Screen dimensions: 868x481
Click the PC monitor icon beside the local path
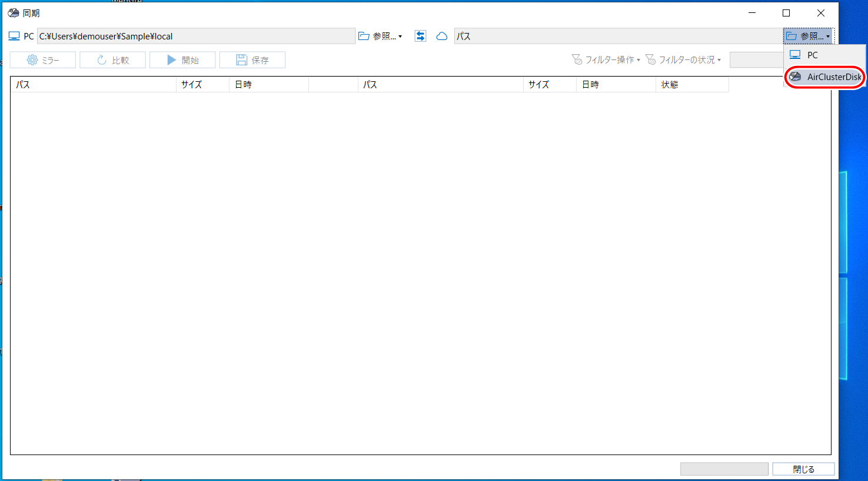[14, 37]
